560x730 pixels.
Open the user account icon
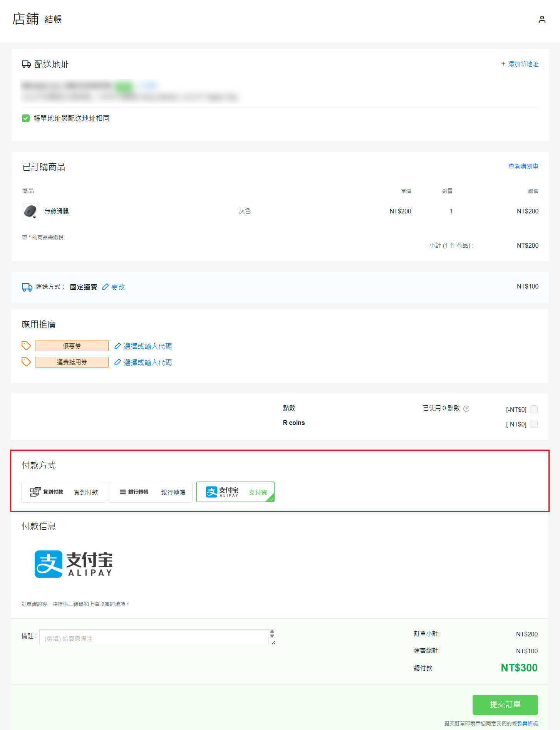[x=542, y=20]
